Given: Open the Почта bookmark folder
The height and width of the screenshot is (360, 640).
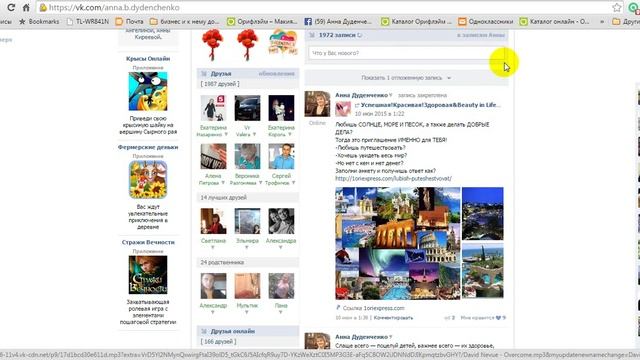Looking at the screenshot, I should click(x=129, y=21).
